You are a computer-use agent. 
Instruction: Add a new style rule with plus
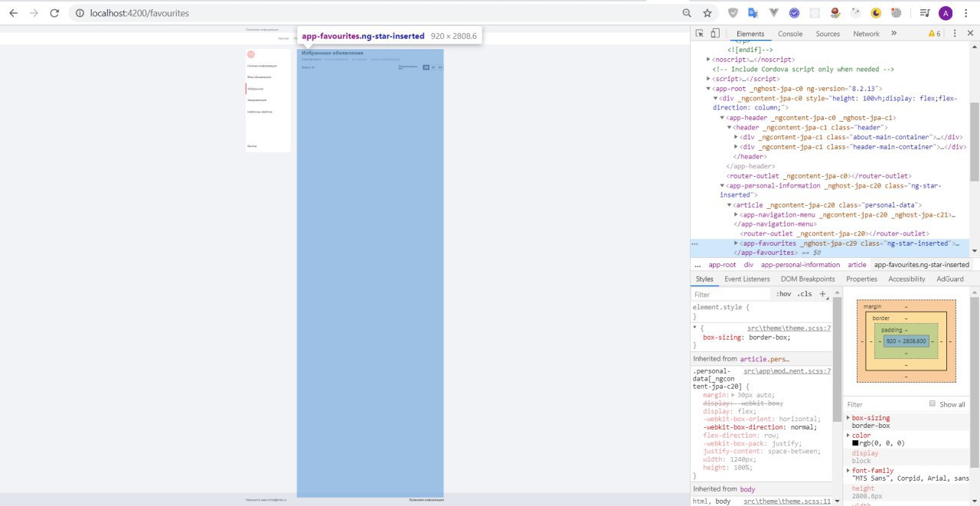(x=823, y=294)
